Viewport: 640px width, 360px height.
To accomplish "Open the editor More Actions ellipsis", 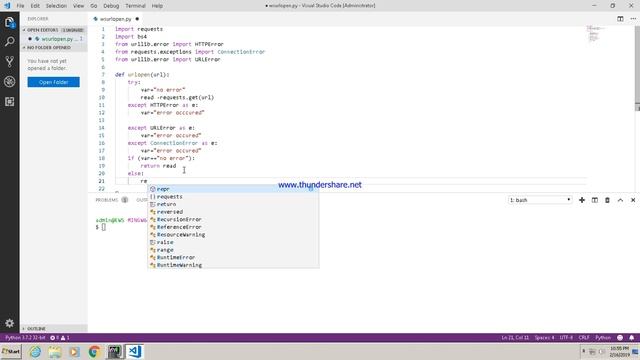I will (x=633, y=19).
